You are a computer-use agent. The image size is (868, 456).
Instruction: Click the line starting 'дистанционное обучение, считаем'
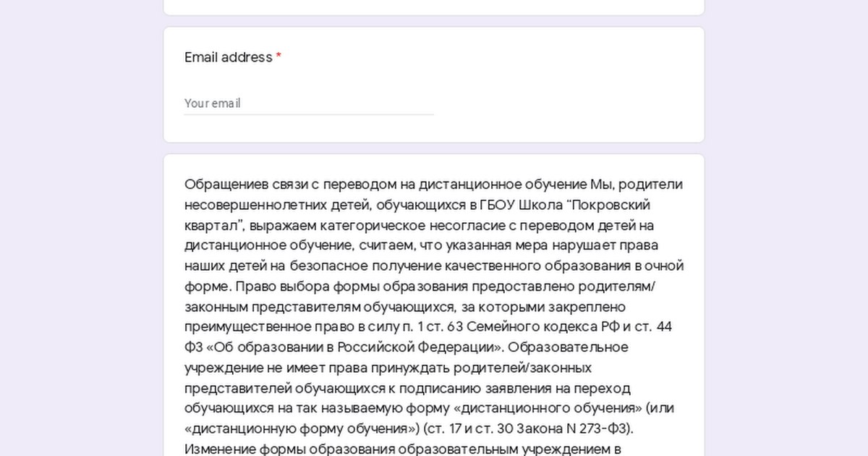[421, 245]
